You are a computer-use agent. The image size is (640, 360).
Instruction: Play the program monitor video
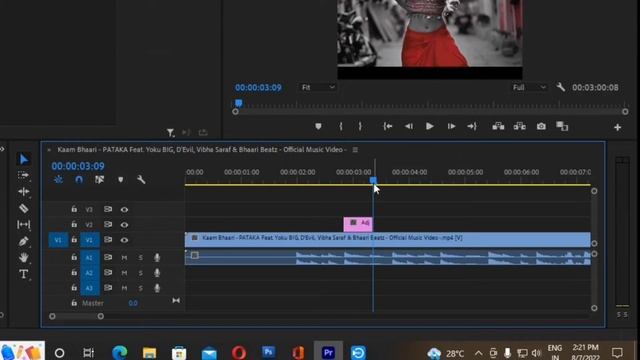click(x=429, y=127)
